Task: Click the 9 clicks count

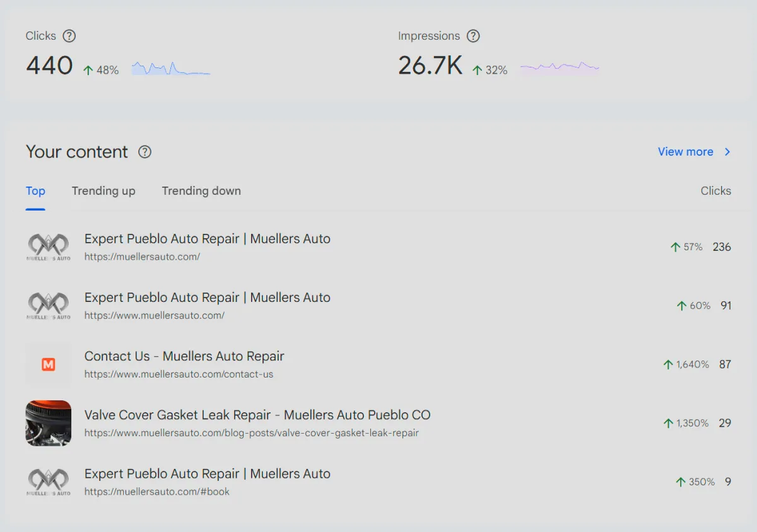Action: click(728, 482)
